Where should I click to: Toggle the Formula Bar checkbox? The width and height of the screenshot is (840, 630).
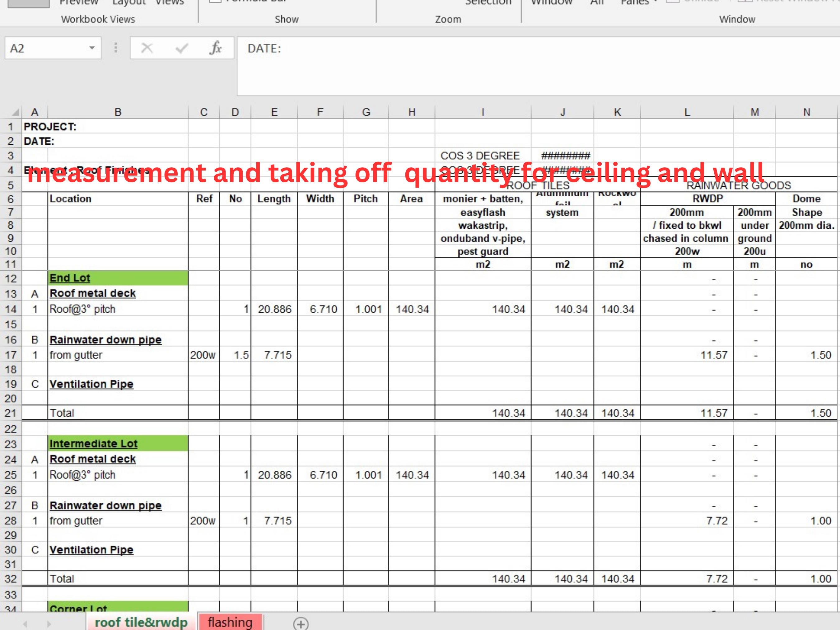coord(215,2)
